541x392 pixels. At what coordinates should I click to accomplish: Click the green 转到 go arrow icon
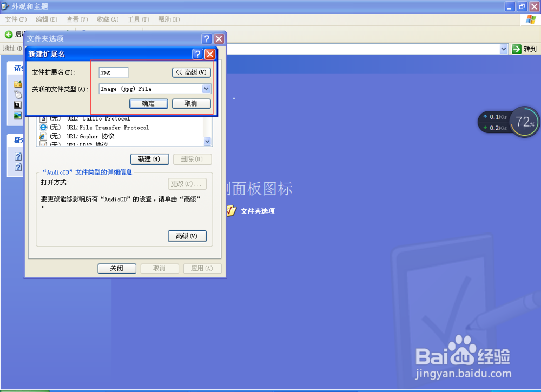click(x=517, y=49)
